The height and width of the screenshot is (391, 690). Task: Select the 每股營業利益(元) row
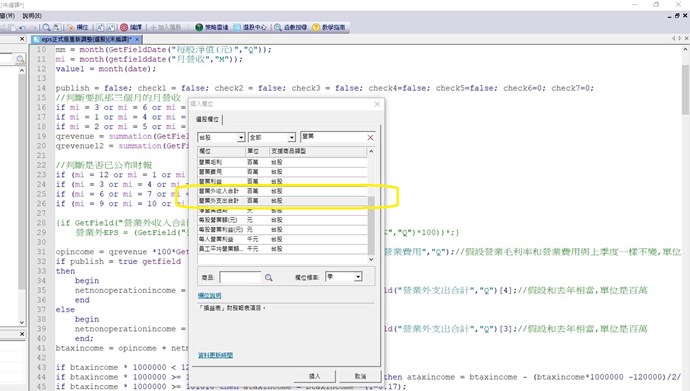tap(282, 230)
